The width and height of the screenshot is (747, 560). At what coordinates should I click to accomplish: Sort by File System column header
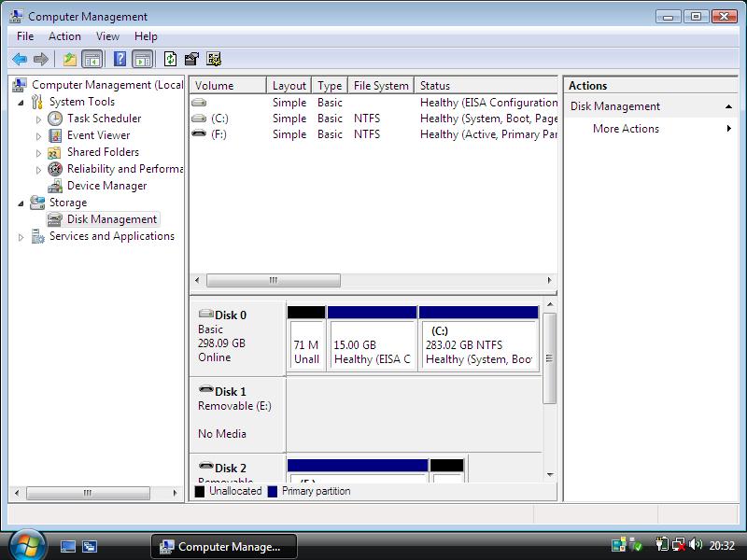click(x=381, y=86)
